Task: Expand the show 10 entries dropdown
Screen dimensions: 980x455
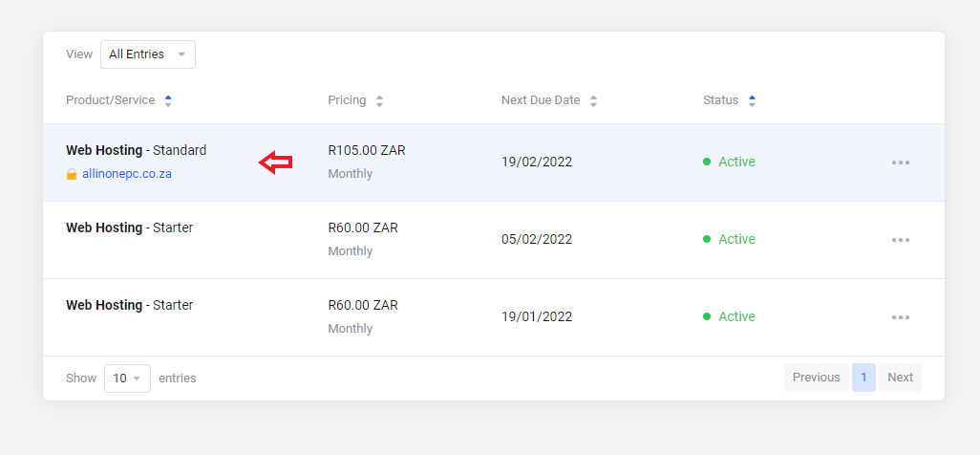Action: 127,379
